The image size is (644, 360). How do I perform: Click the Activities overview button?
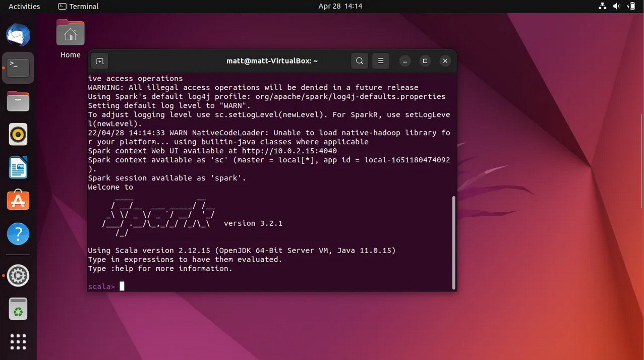click(x=24, y=7)
